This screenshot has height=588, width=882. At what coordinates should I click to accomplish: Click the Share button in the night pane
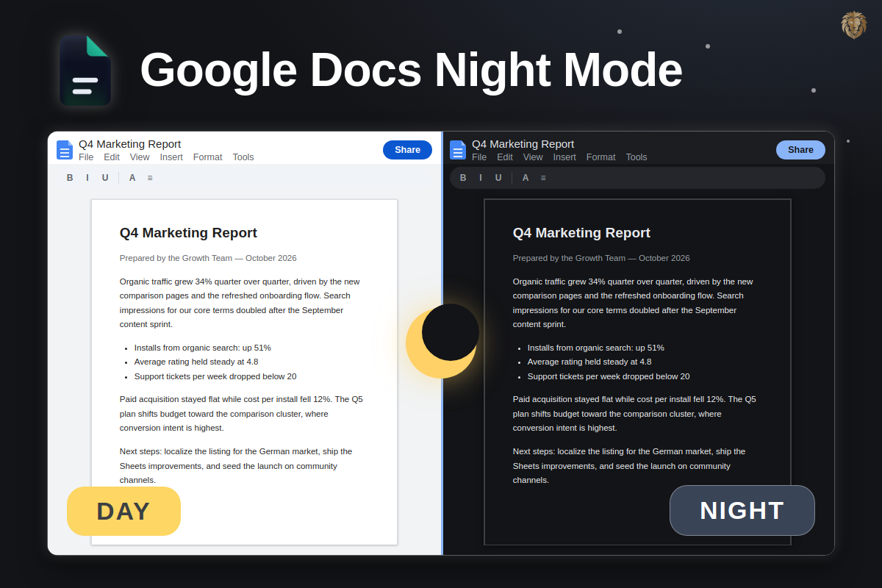(x=800, y=150)
